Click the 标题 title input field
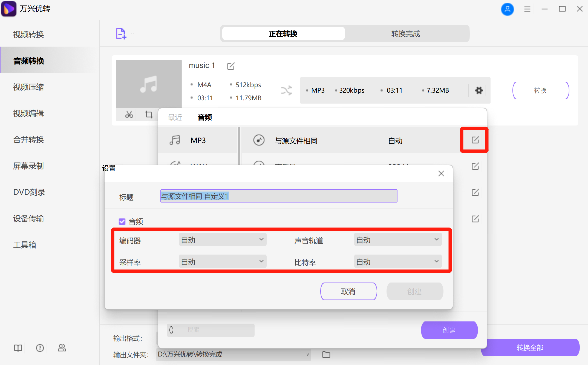The height and width of the screenshot is (365, 588). click(279, 196)
